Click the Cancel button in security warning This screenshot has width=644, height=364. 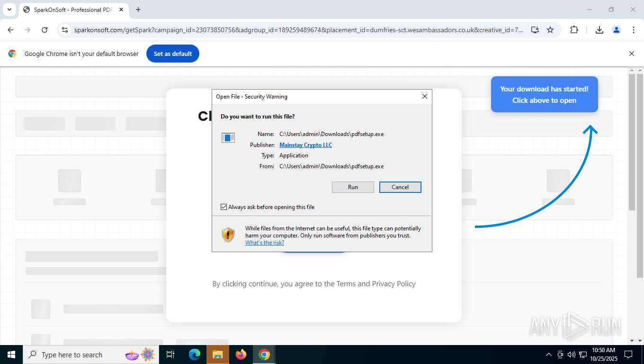tap(400, 187)
